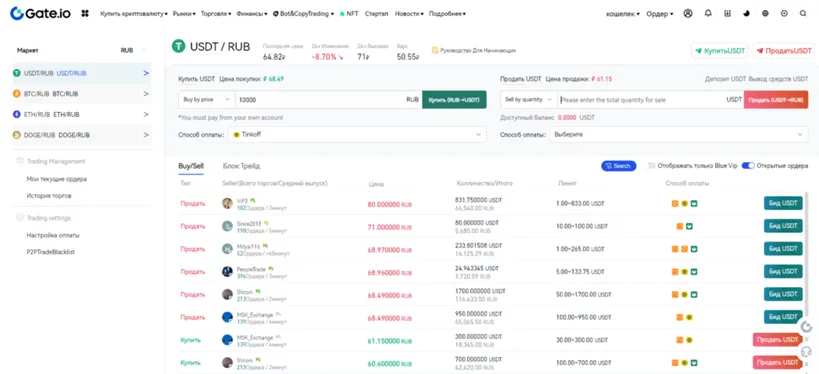Image resolution: width=819 pixels, height=374 pixels.
Task: Open 'Вывод средств USDT' link
Action: coord(778,79)
